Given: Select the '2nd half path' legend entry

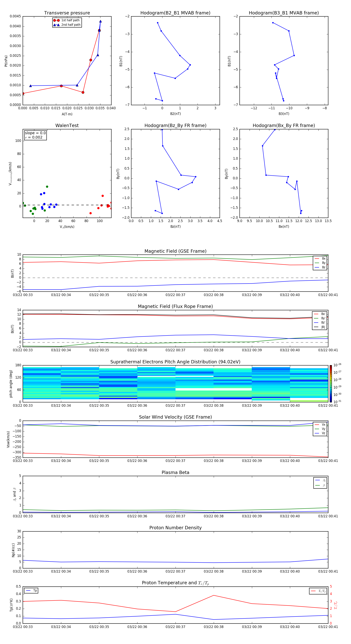Looking at the screenshot, I should (x=67, y=25).
